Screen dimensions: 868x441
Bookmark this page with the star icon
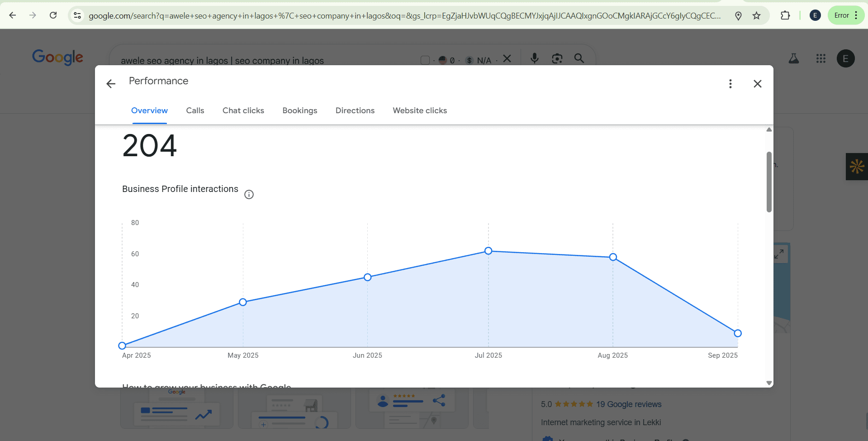(x=756, y=16)
